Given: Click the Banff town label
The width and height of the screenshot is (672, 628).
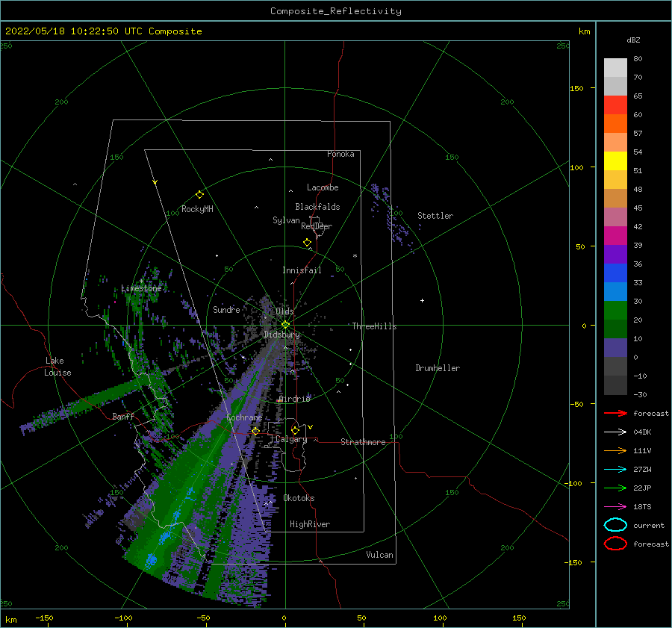Looking at the screenshot, I should pos(123,416).
